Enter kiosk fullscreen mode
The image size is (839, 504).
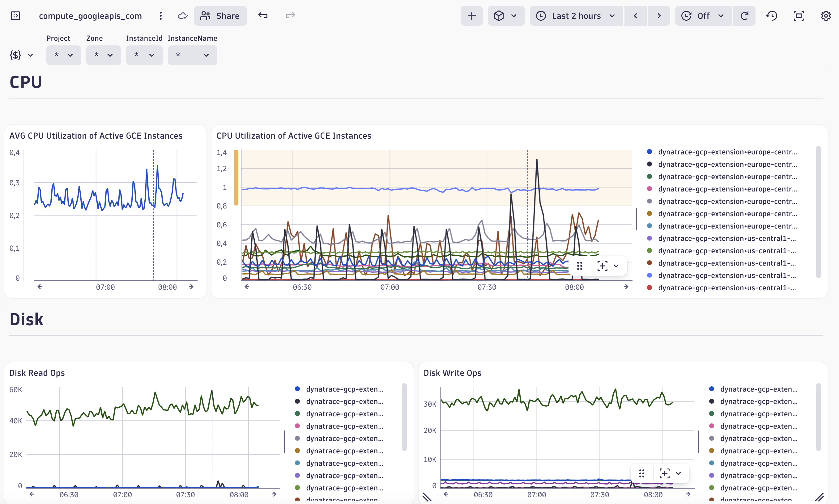point(799,16)
